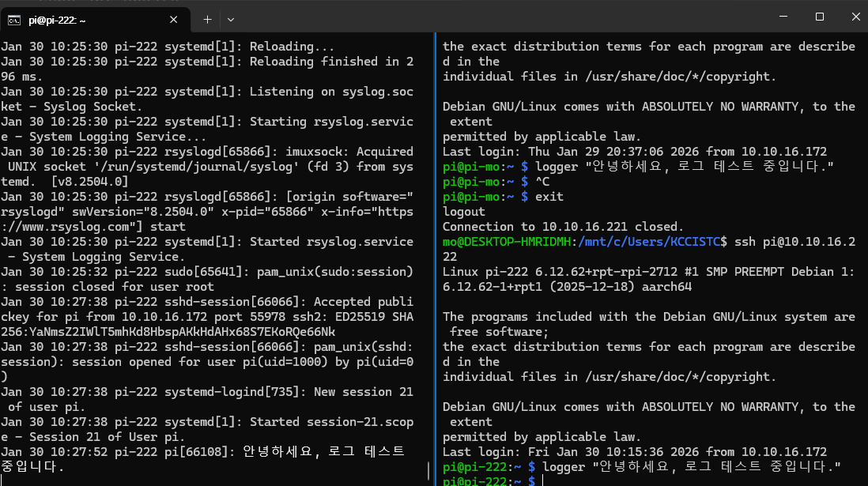This screenshot has height=486, width=868.
Task: Maximize the terminal window
Action: point(820,17)
